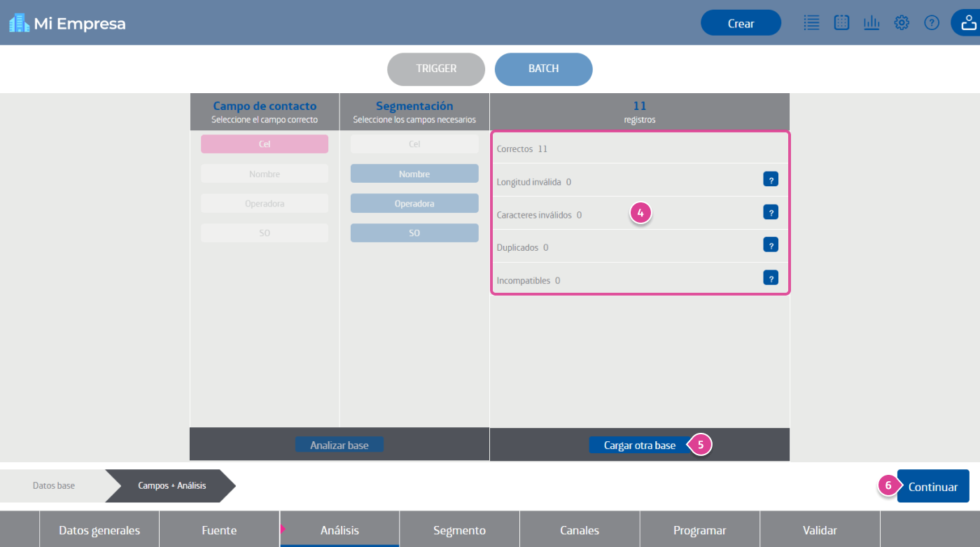Show help for Duplicados

[771, 245]
